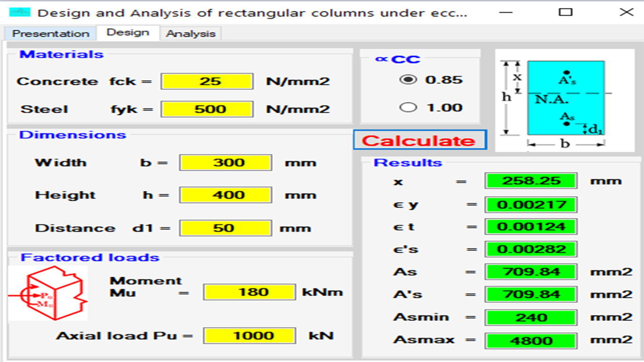Click the Moment Mu input field
This screenshot has width=644, height=362.
pos(250,292)
